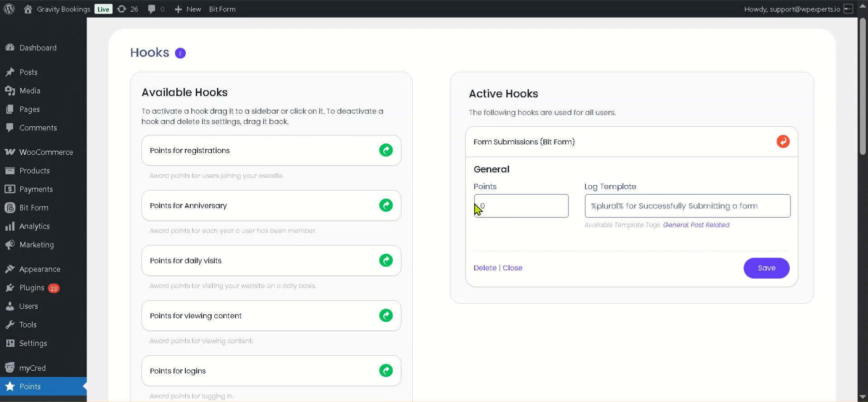The image size is (868, 402).
Task: Activate Points for daily visits green arrow
Action: 386,261
